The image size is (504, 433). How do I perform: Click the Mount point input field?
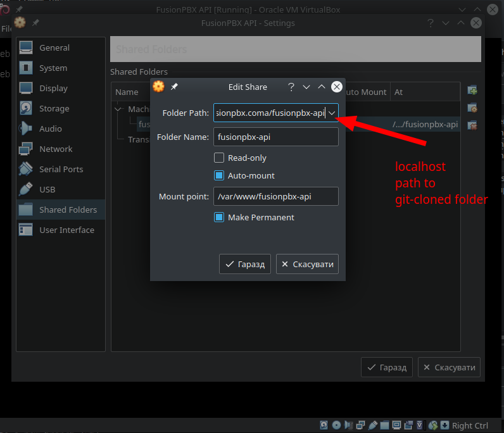pyautogui.click(x=276, y=196)
